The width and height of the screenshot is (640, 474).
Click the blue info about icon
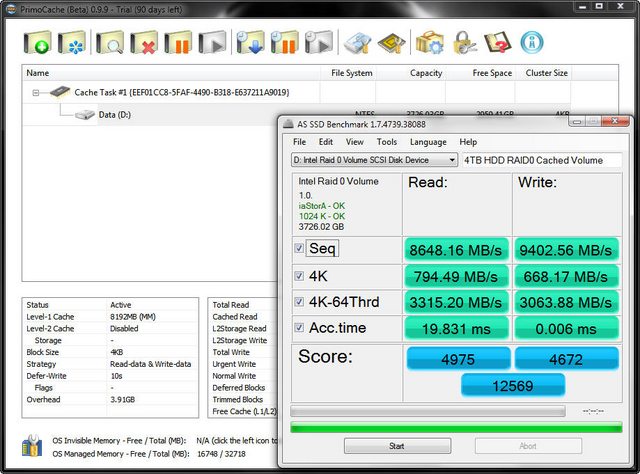[x=532, y=42]
